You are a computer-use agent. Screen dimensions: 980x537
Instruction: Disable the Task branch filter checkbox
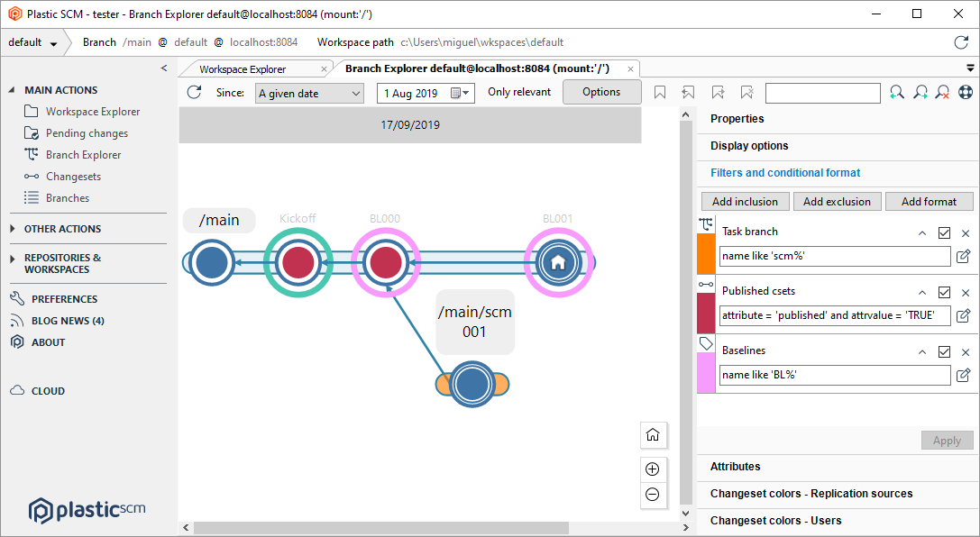click(944, 232)
